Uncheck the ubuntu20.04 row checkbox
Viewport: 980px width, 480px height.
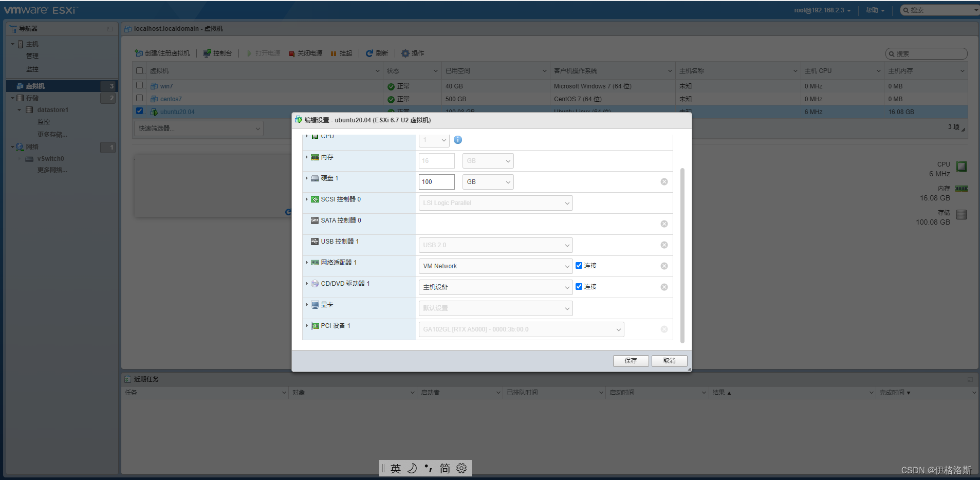tap(139, 110)
